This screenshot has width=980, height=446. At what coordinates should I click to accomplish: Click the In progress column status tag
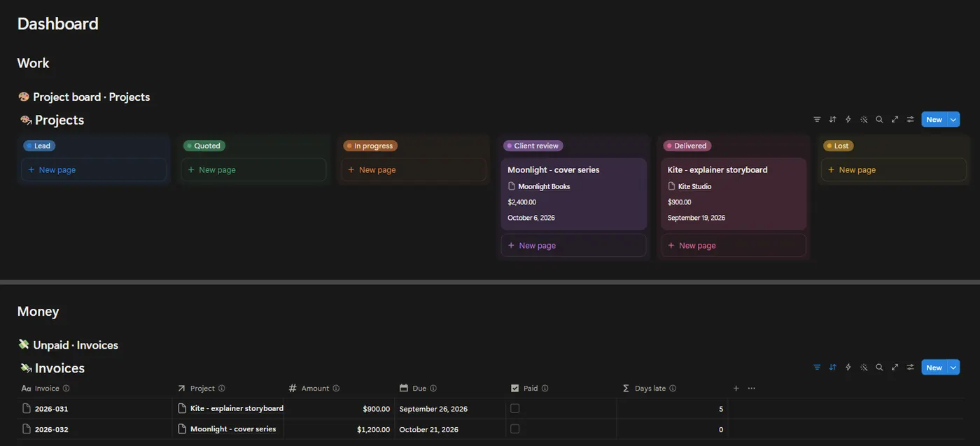(370, 146)
